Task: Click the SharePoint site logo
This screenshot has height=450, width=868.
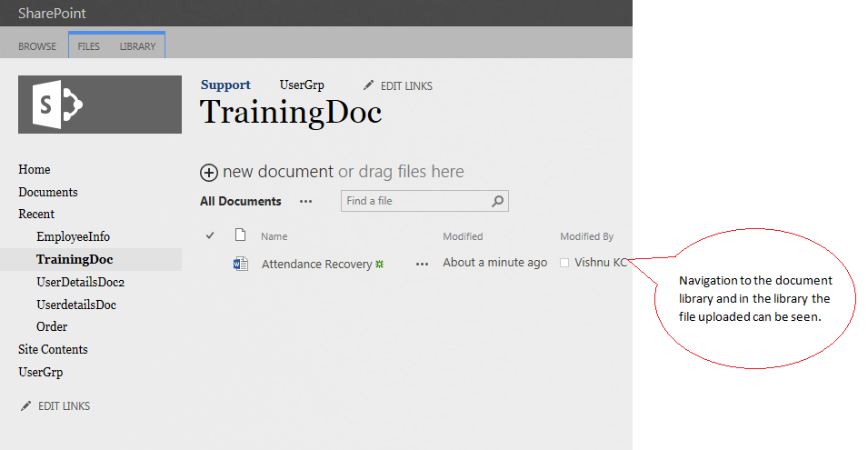Action: pyautogui.click(x=100, y=105)
